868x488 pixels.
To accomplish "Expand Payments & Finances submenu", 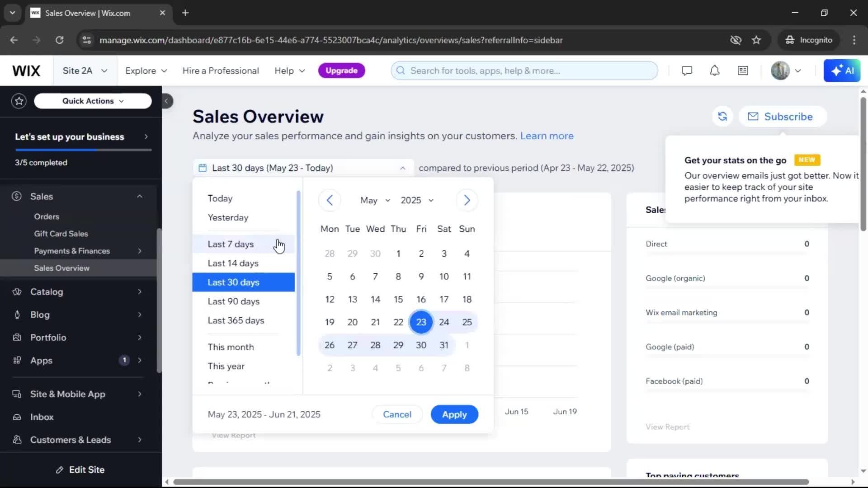I will coord(140,251).
